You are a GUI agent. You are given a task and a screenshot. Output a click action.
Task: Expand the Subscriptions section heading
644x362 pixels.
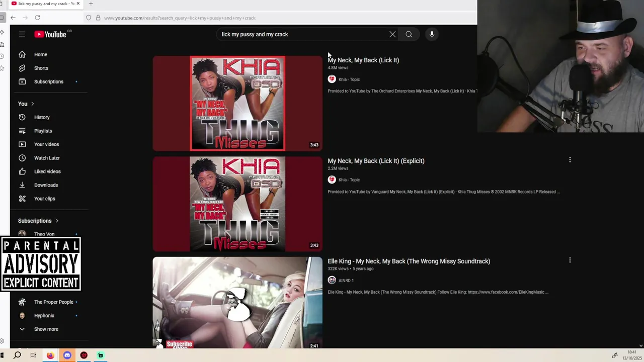(38, 221)
